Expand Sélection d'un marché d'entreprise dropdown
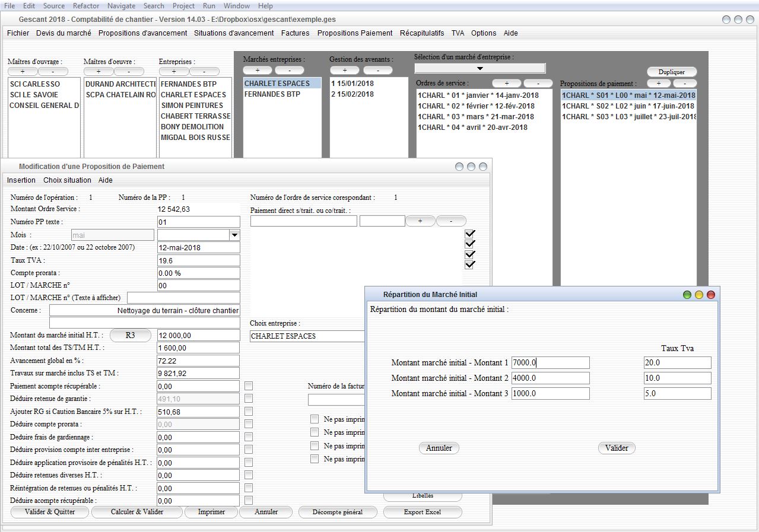This screenshot has width=759, height=532. (x=479, y=68)
